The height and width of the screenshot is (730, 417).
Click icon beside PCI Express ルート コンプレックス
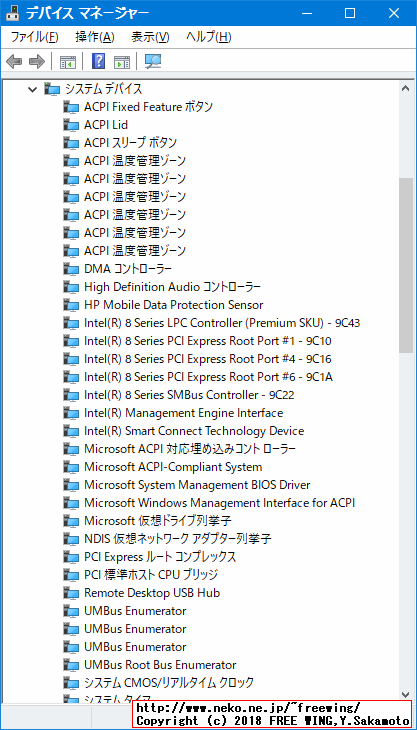click(x=71, y=557)
